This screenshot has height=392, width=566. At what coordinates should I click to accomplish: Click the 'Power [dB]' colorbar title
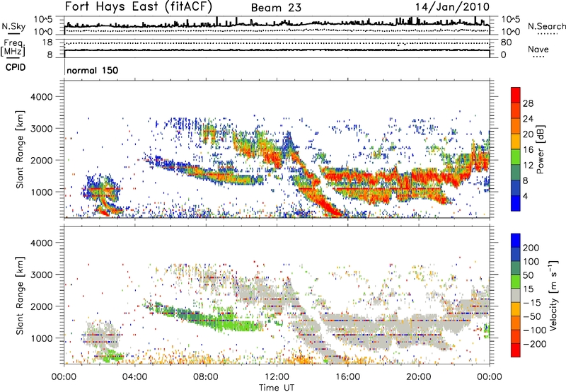pyautogui.click(x=541, y=149)
